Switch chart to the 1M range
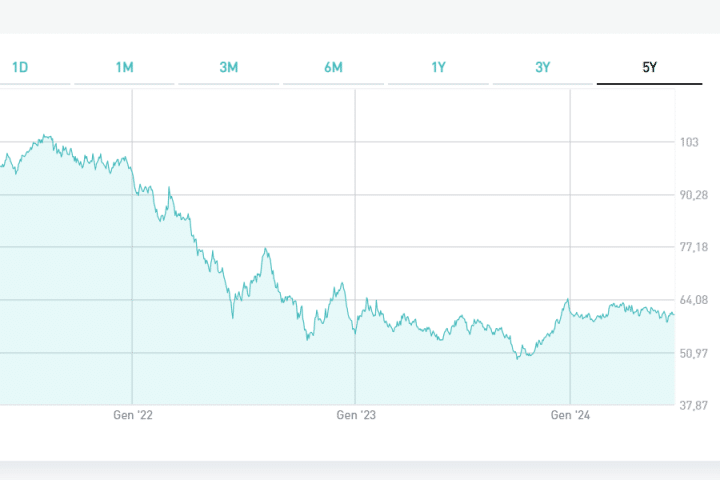Image resolution: width=720 pixels, height=480 pixels. [125, 67]
